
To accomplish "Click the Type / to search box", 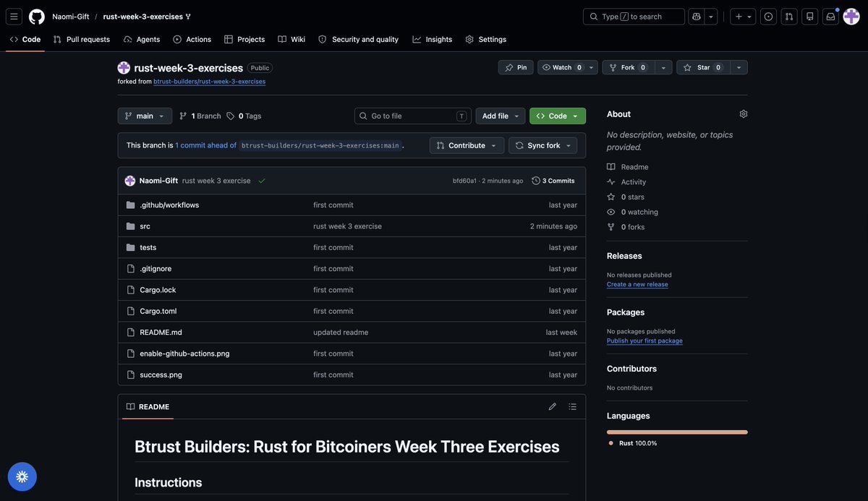I will pyautogui.click(x=634, y=17).
